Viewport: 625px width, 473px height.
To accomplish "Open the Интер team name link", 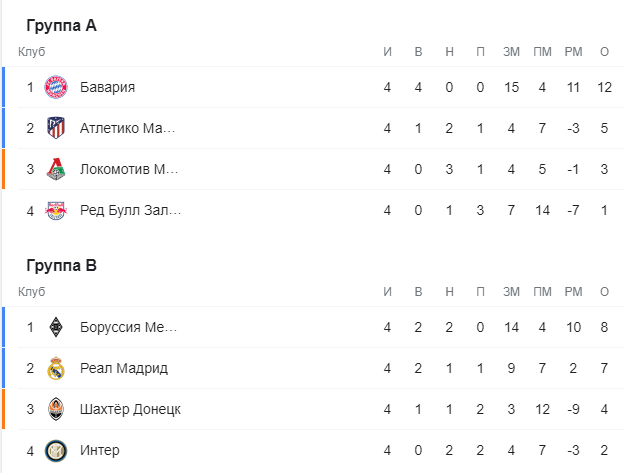I will pos(99,450).
